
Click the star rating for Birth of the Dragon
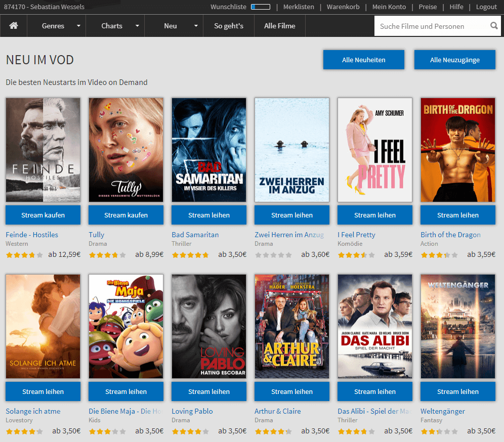439,255
